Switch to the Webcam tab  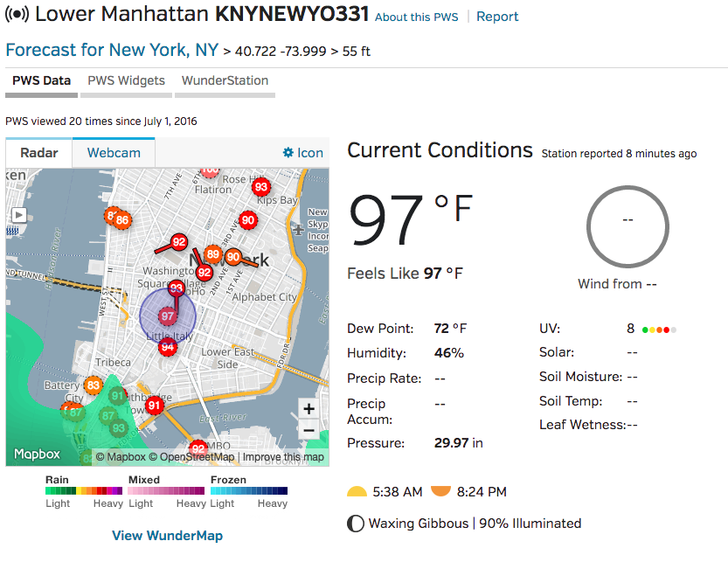[x=114, y=153]
